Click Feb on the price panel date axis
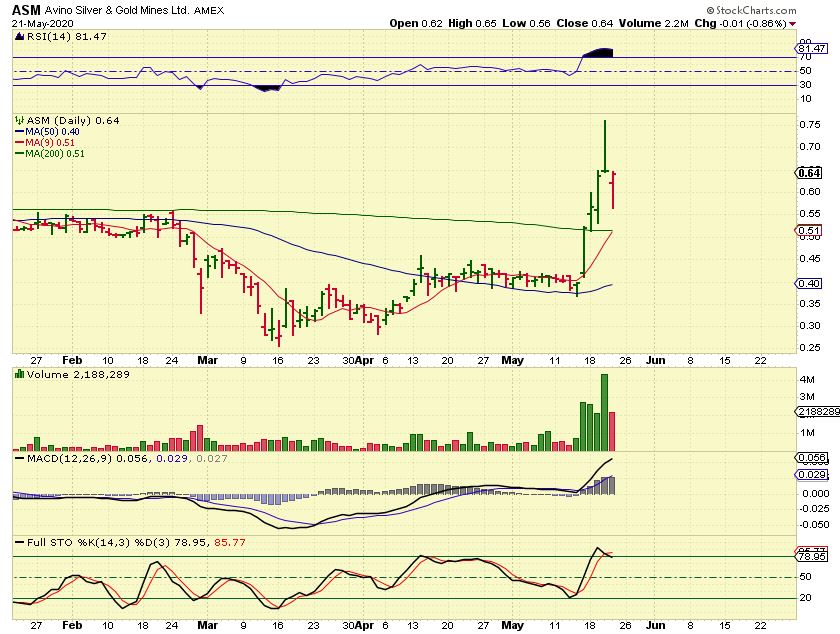 [72, 361]
